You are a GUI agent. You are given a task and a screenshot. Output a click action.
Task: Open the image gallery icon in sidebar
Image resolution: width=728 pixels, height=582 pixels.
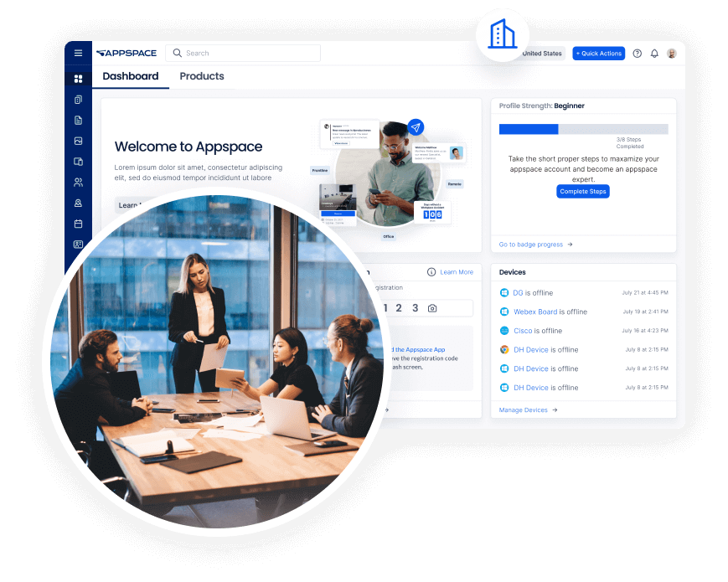point(78,141)
